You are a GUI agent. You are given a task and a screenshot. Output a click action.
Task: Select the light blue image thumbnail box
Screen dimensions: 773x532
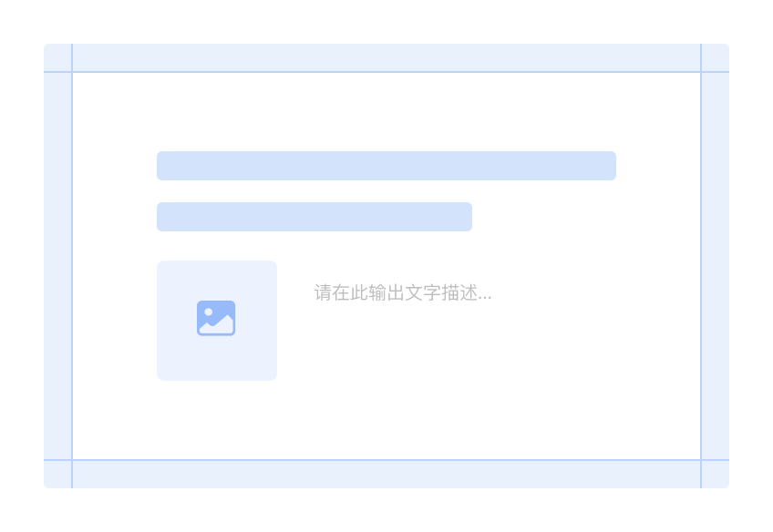217,321
